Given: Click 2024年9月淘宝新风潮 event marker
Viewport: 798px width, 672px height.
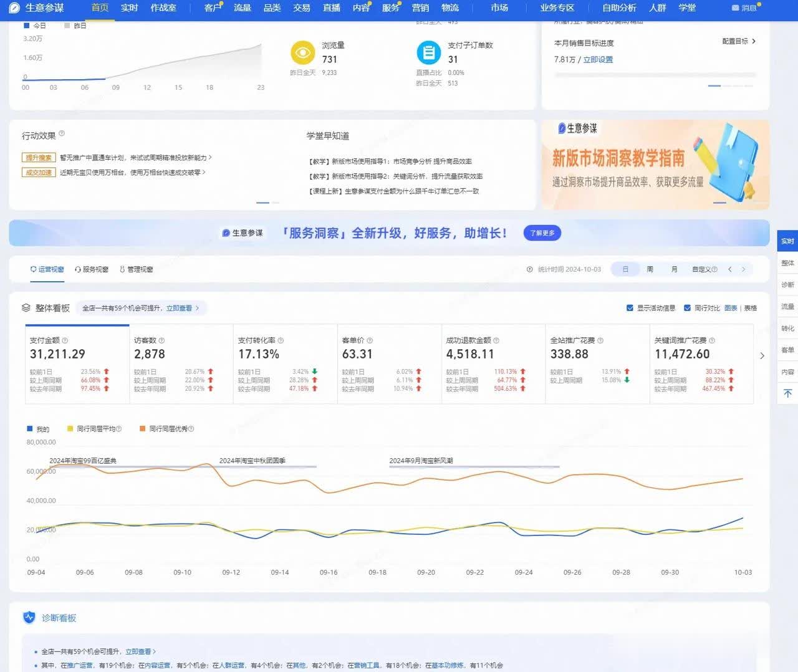Looking at the screenshot, I should click(421, 461).
